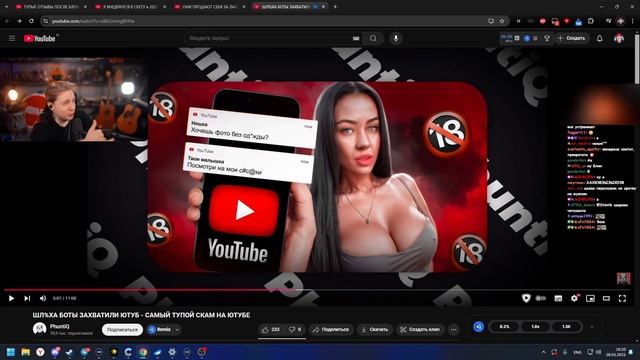Image resolution: width=640 pixels, height=360 pixels.
Task: Expand the chevron beside the stats pills
Action: tap(592, 327)
